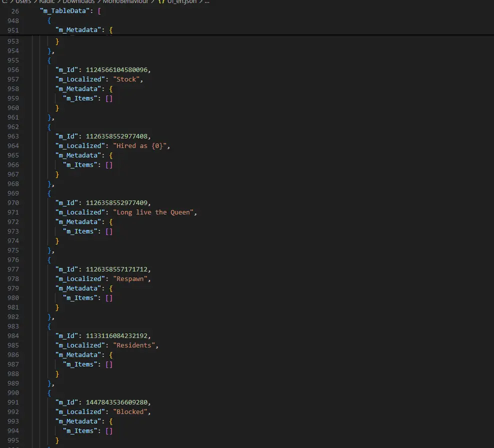Click "m_Localized" key on line 978
This screenshot has width=494, height=448.
point(80,279)
